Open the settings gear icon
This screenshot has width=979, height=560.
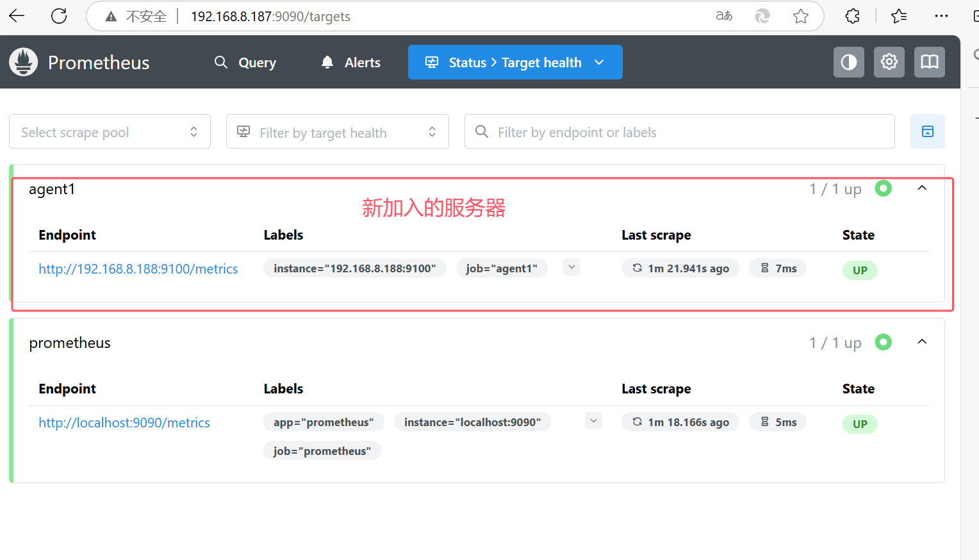click(889, 62)
